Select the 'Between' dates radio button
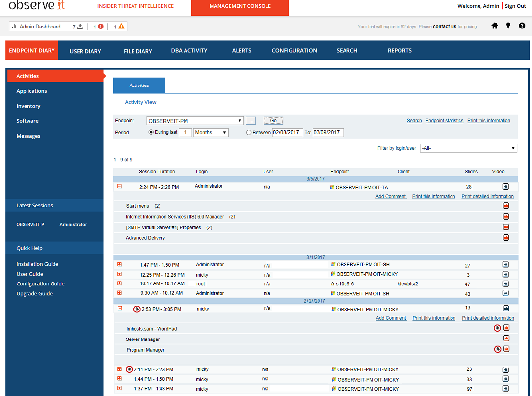The image size is (532, 396). (249, 133)
